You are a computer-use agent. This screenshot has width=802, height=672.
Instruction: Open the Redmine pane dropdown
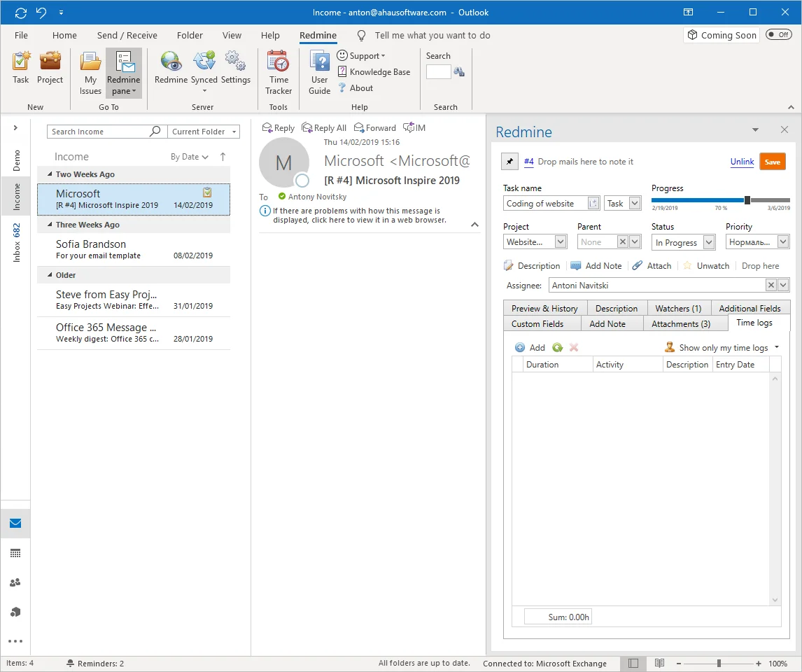(123, 73)
